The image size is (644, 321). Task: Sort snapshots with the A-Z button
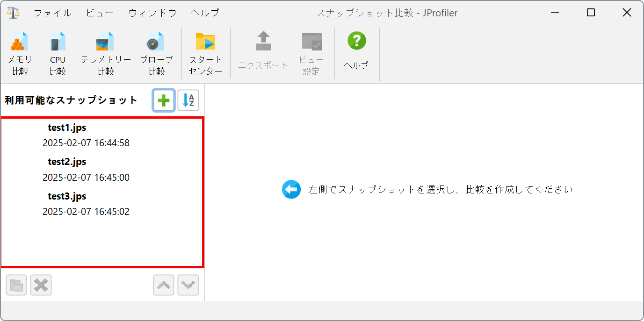point(188,100)
